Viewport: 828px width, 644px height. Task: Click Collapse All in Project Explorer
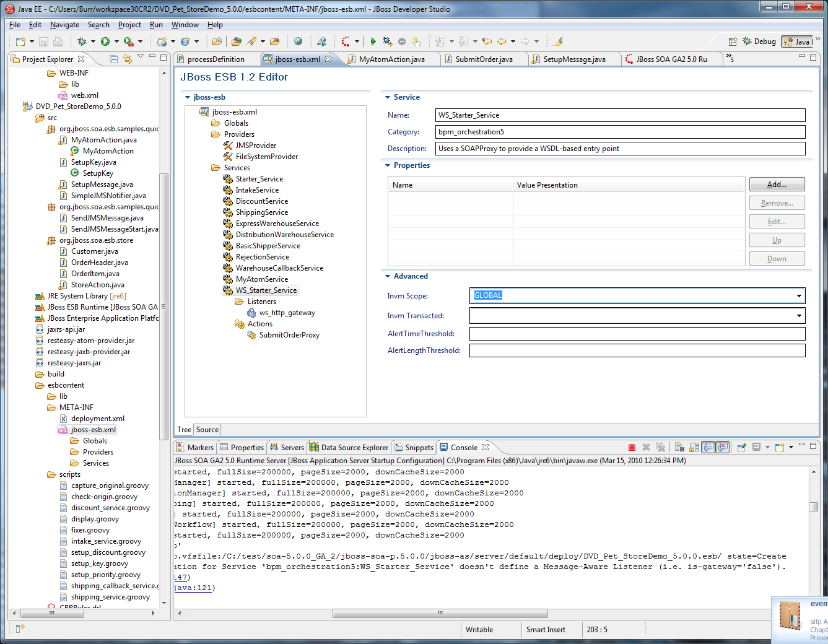click(x=114, y=59)
